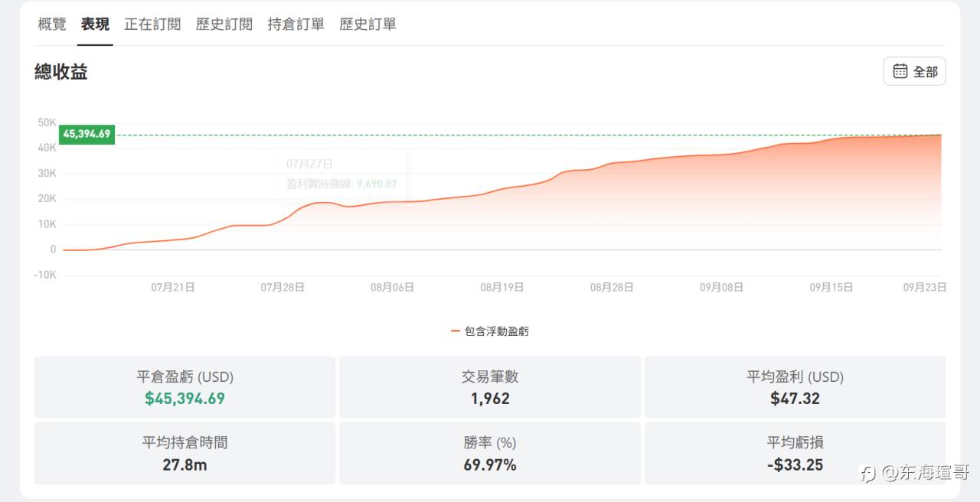Toggle the 包含浮動盈虧 chart legend
980x502 pixels.
490,331
